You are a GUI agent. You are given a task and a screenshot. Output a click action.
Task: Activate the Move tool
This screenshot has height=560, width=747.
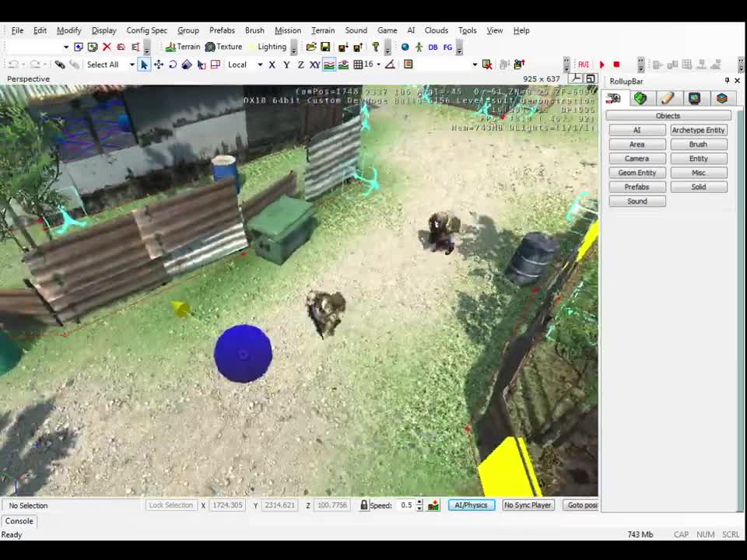tap(159, 65)
